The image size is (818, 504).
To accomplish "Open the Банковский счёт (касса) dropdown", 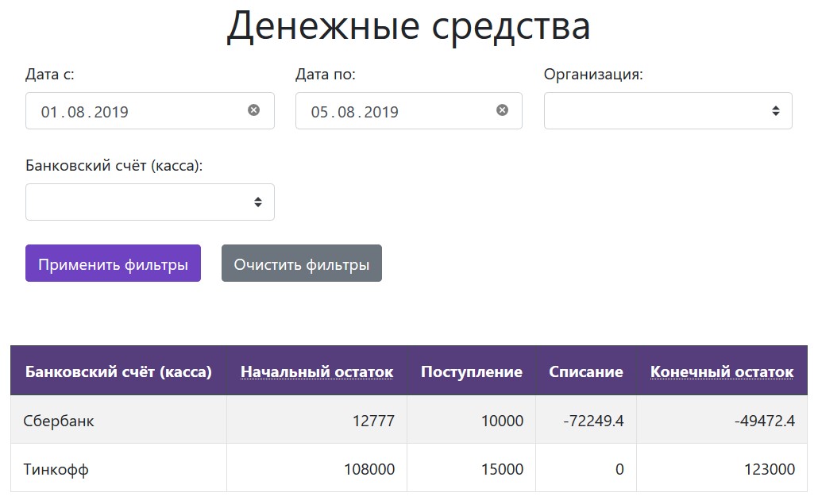I will [149, 202].
